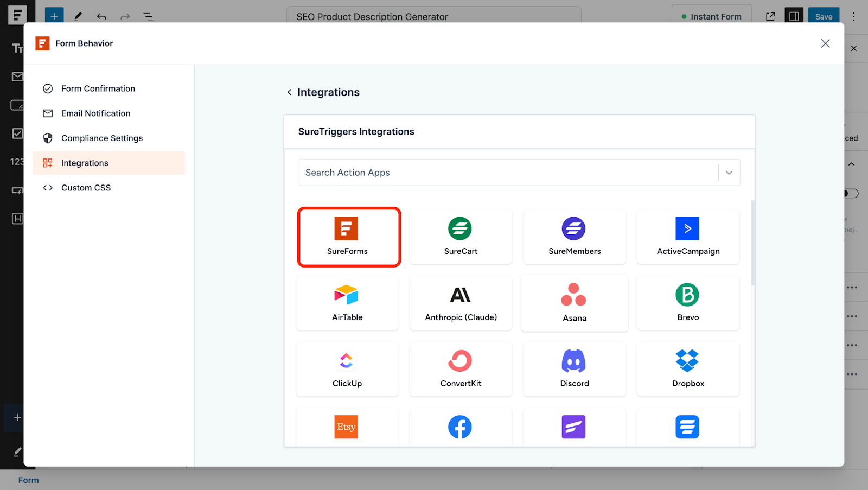Viewport: 868px width, 490px height.
Task: Switch to the Form tab
Action: (28, 480)
